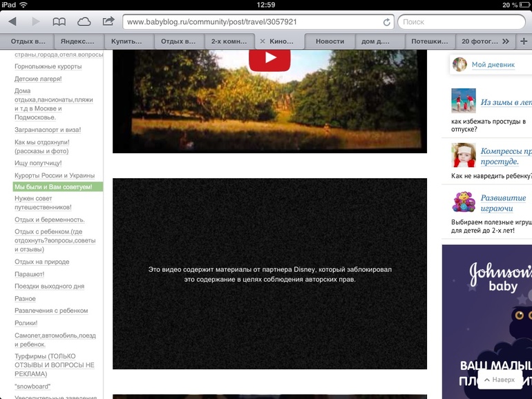The height and width of the screenshot is (399, 532).
Task: Show more tabs with double chevron
Action: (506, 41)
